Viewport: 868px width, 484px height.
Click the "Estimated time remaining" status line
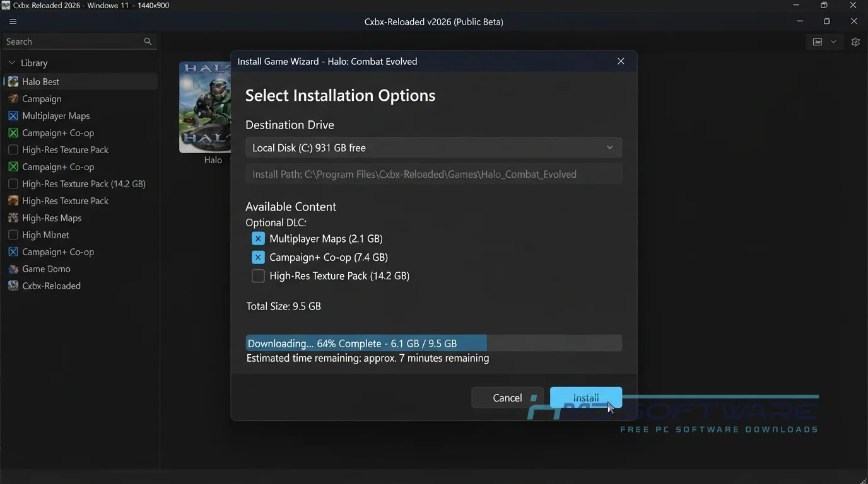click(368, 358)
